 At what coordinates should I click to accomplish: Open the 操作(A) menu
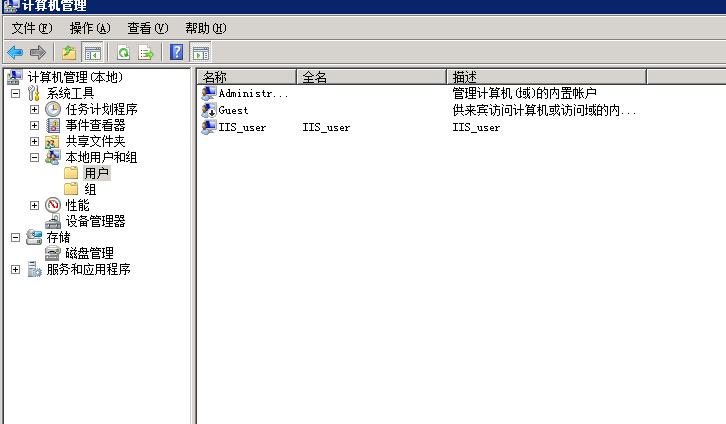tap(89, 28)
